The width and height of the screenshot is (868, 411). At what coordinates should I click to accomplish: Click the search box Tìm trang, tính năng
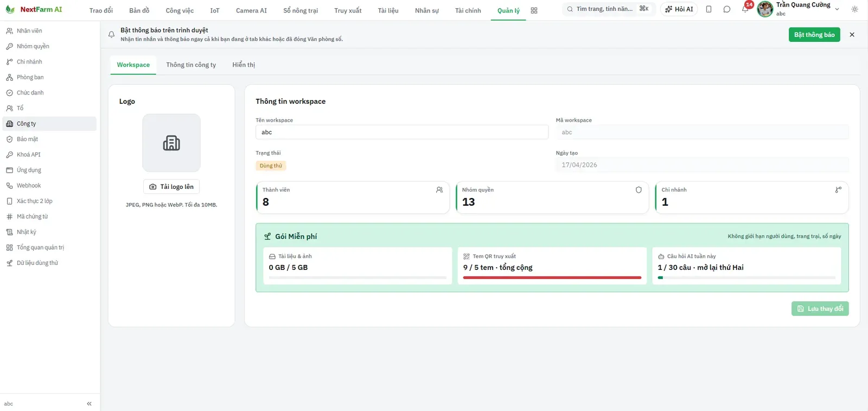tap(609, 9)
